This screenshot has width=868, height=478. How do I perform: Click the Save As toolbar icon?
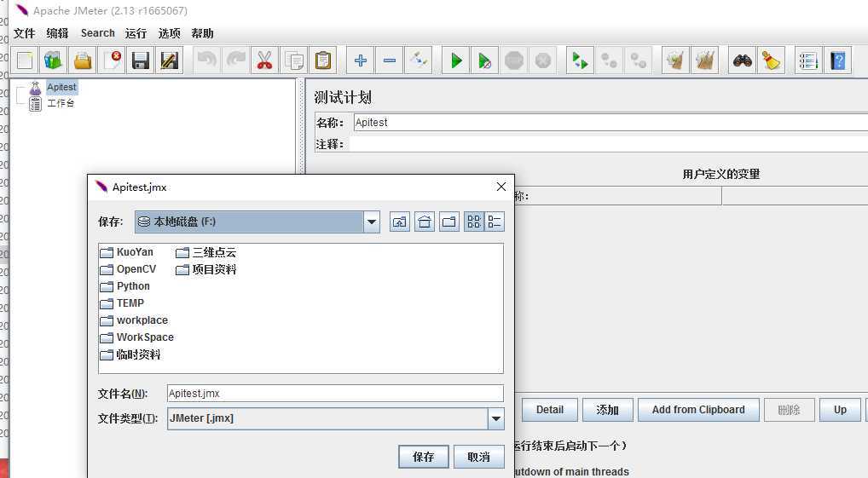[170, 60]
